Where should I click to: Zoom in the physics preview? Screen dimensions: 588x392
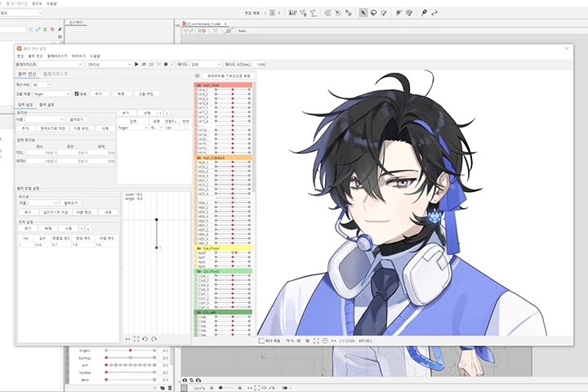tap(308, 341)
